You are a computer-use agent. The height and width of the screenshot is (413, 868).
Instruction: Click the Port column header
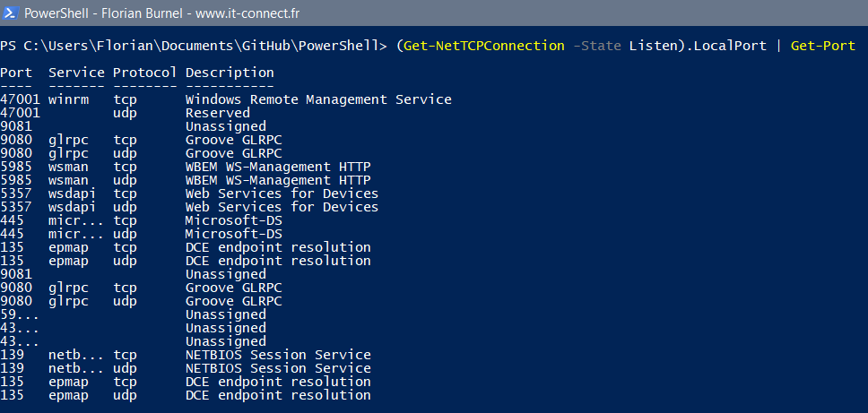pos(16,73)
